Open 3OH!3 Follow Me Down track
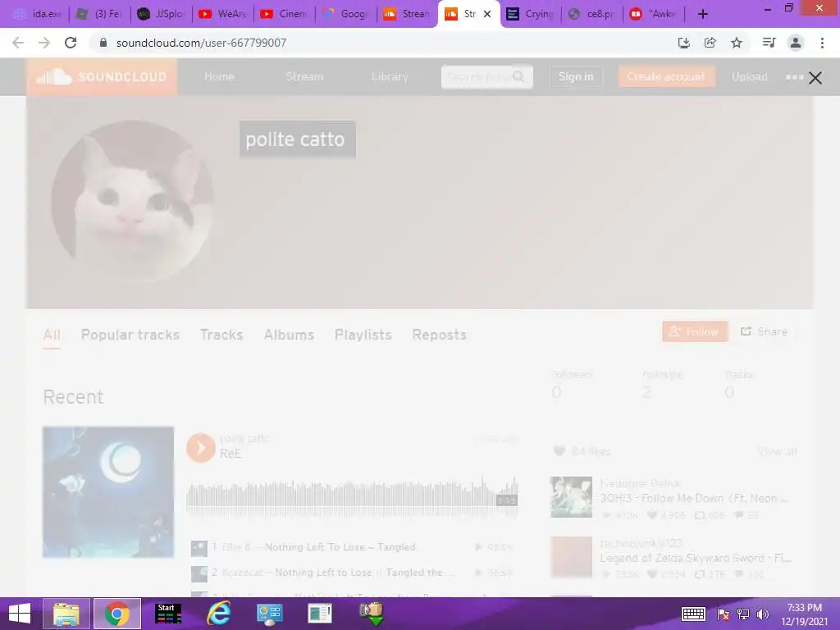Viewport: 840px width, 630px height. click(694, 498)
